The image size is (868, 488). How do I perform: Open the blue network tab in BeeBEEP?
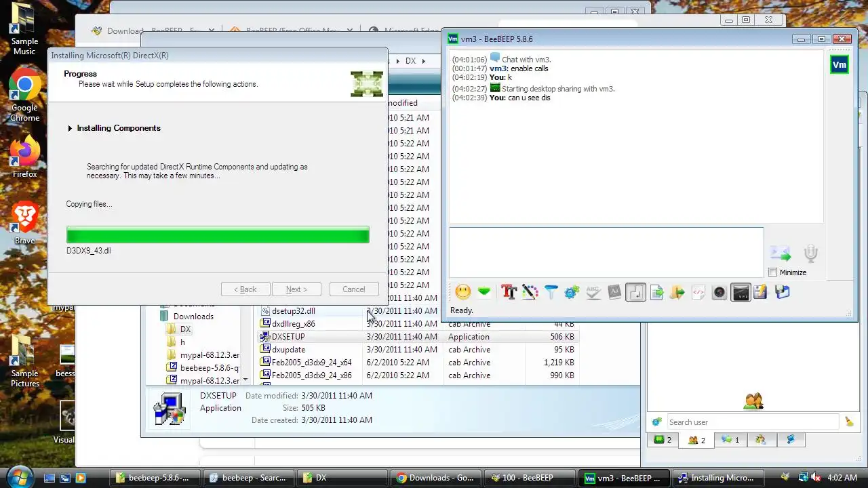(x=790, y=440)
